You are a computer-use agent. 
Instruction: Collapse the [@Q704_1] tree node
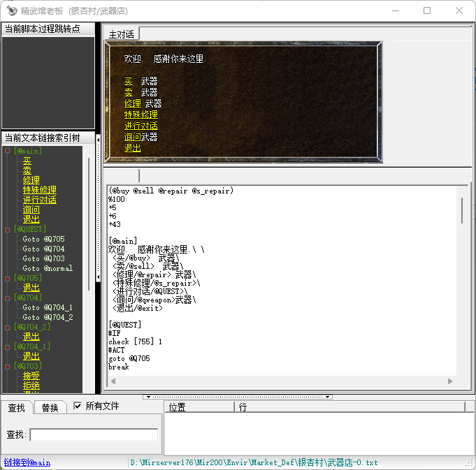(8, 347)
